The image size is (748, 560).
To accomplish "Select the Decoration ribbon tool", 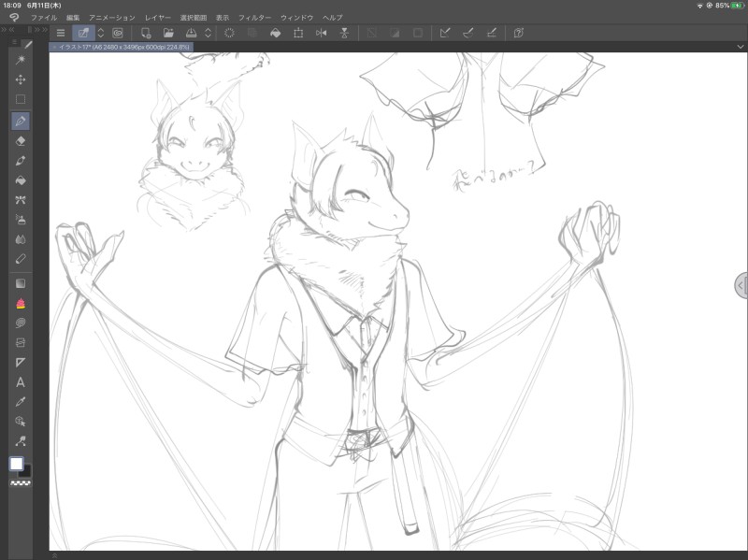I will click(21, 200).
